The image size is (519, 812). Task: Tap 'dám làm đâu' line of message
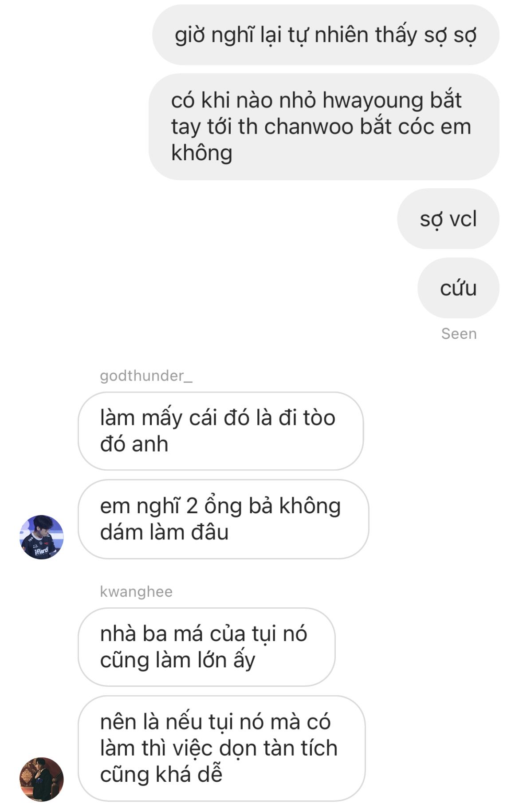coord(164,532)
